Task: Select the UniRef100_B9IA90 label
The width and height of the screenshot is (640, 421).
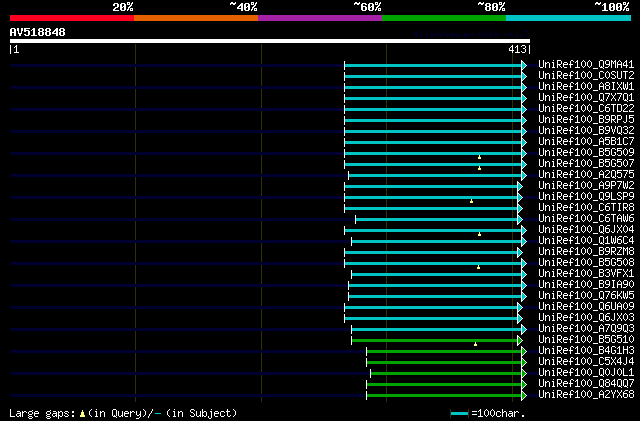Action: (586, 285)
